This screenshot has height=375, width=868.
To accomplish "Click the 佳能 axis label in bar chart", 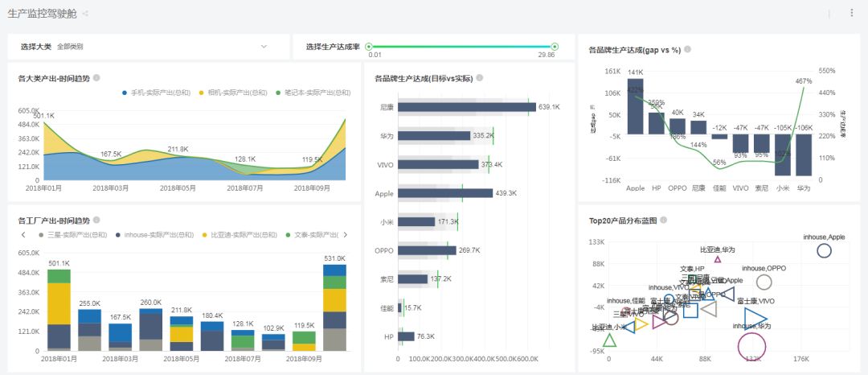I will tap(387, 307).
